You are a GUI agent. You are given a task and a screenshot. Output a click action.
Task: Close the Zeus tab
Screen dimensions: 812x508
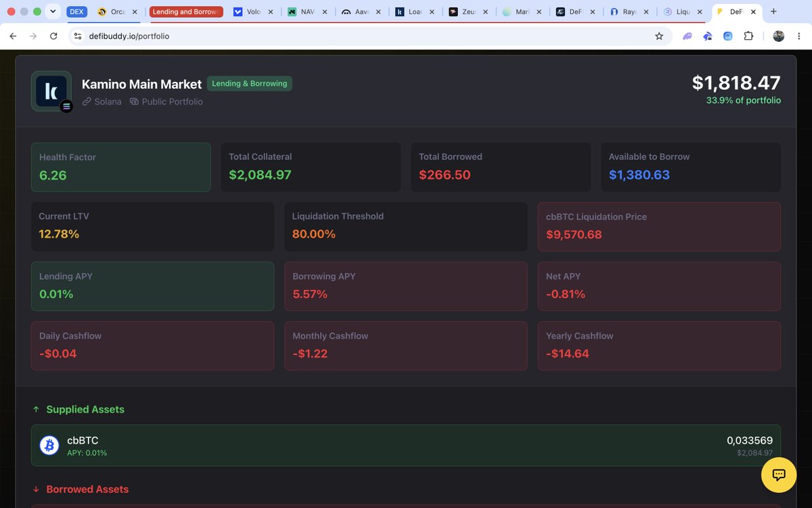[485, 12]
